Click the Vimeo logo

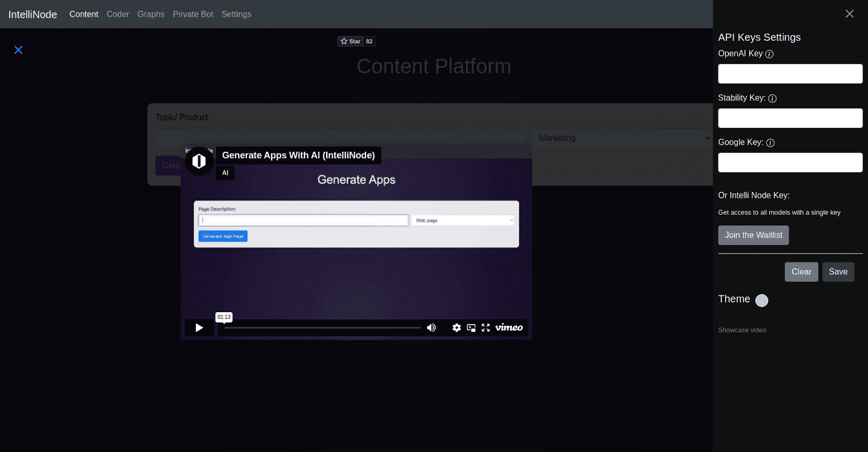point(509,327)
